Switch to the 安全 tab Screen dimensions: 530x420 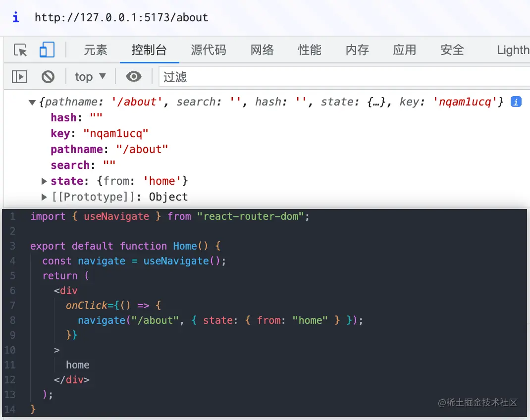pyautogui.click(x=452, y=50)
